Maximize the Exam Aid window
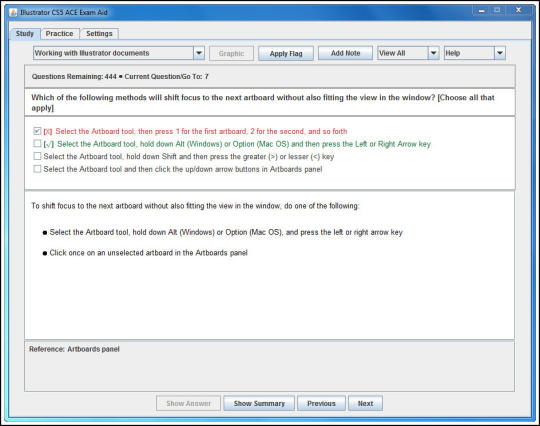Image resolution: width=540 pixels, height=426 pixels. click(497, 11)
